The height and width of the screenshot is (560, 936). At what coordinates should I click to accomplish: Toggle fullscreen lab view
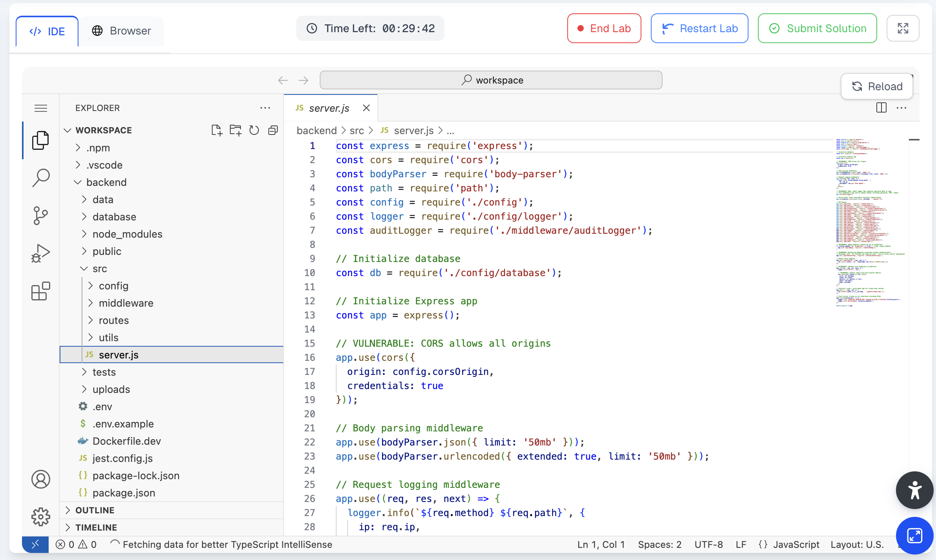tap(903, 28)
